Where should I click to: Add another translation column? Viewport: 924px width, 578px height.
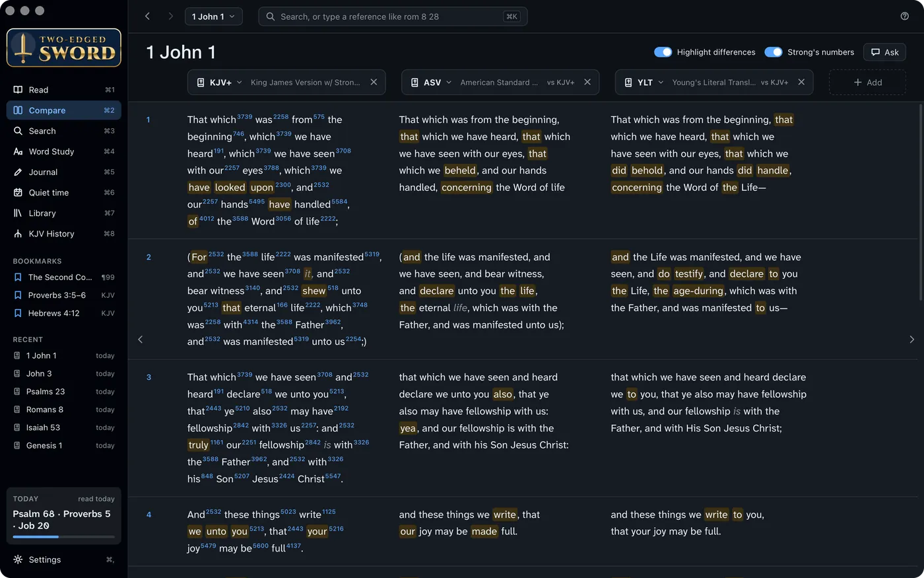pyautogui.click(x=867, y=83)
